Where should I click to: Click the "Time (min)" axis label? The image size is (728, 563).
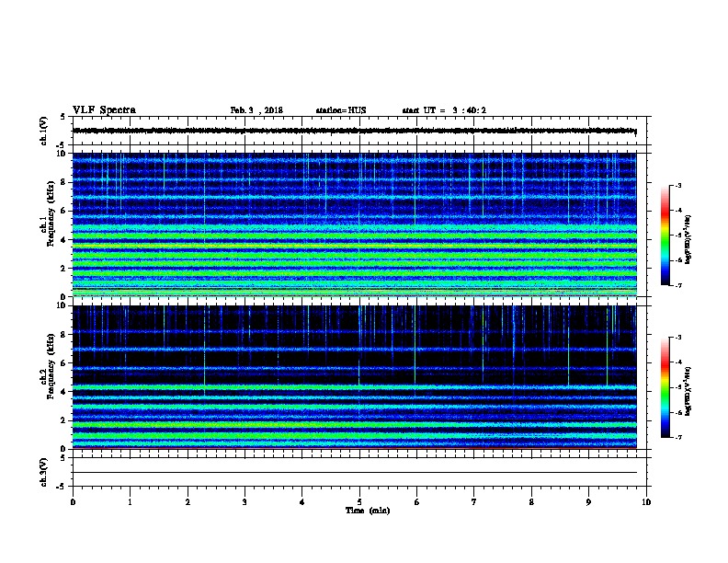pyautogui.click(x=368, y=511)
